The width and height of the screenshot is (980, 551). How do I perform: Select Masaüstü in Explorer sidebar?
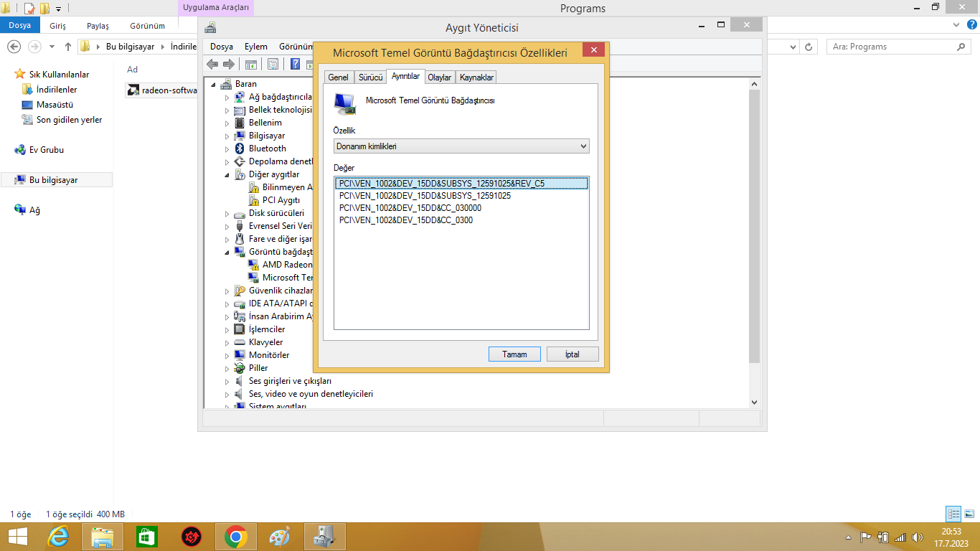[x=55, y=105]
